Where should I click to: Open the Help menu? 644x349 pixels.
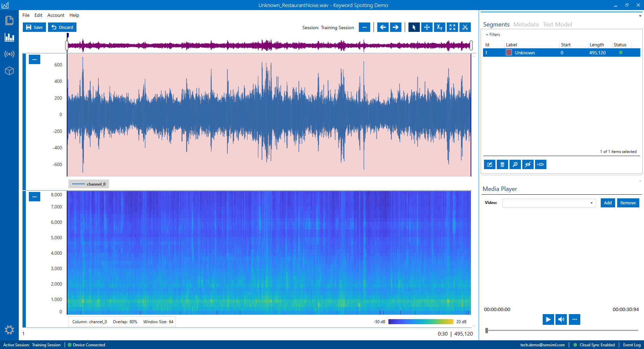[x=74, y=15]
